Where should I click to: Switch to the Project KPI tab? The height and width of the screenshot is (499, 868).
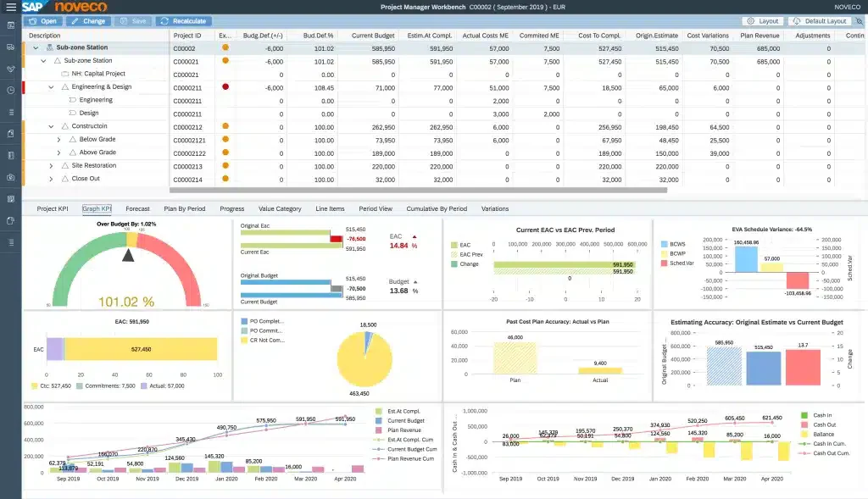click(53, 208)
